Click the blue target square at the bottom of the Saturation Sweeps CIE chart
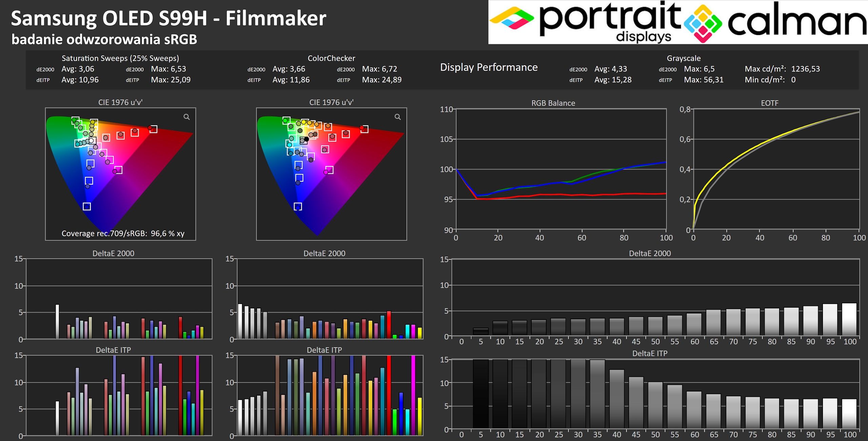The width and height of the screenshot is (868, 441). 87,206
